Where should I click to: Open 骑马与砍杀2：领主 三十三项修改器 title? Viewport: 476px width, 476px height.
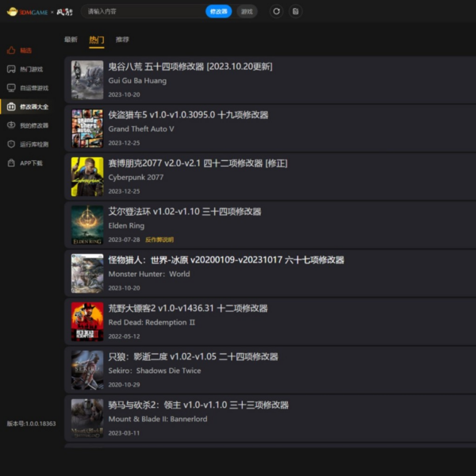pyautogui.click(x=198, y=405)
